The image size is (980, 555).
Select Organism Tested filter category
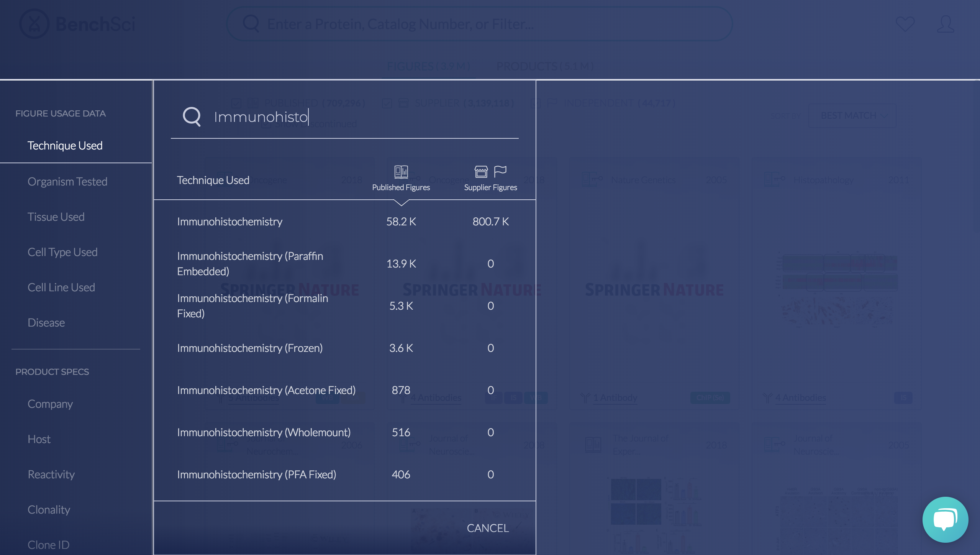[x=67, y=181]
